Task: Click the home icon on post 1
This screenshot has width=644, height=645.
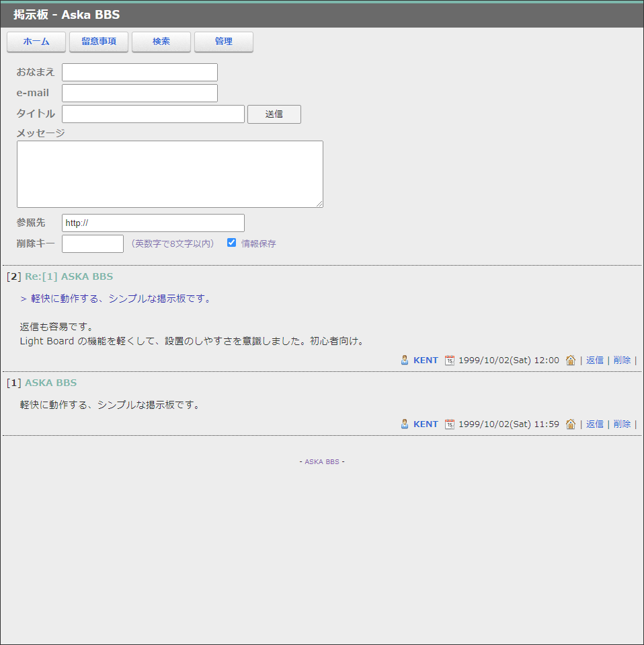Action: tap(571, 424)
